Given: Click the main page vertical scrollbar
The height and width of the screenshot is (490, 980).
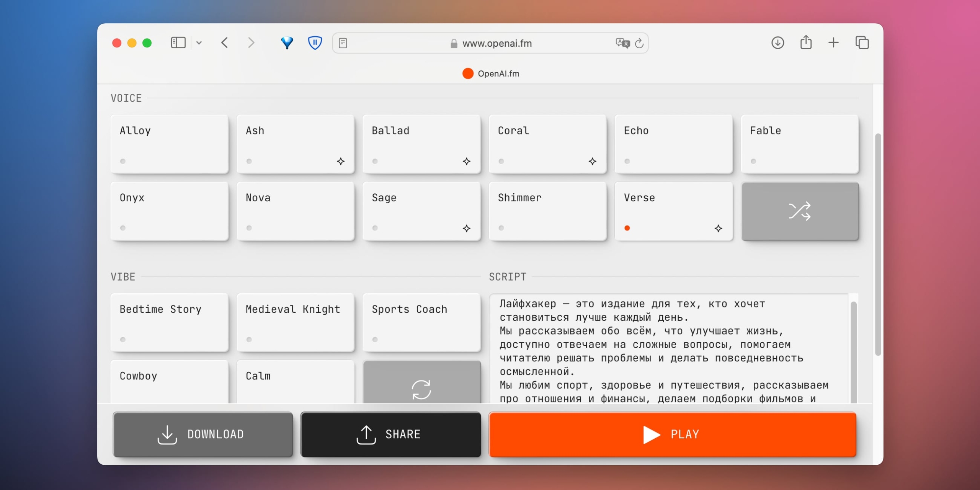Looking at the screenshot, I should [x=878, y=244].
